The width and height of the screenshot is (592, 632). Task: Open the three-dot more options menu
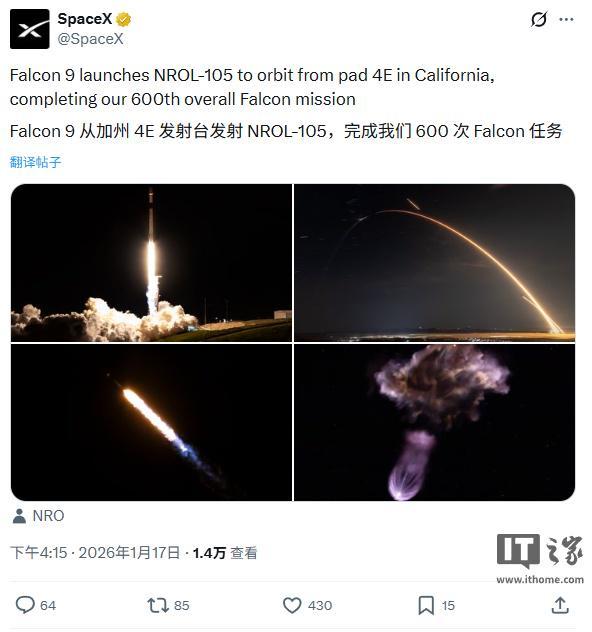[x=567, y=19]
